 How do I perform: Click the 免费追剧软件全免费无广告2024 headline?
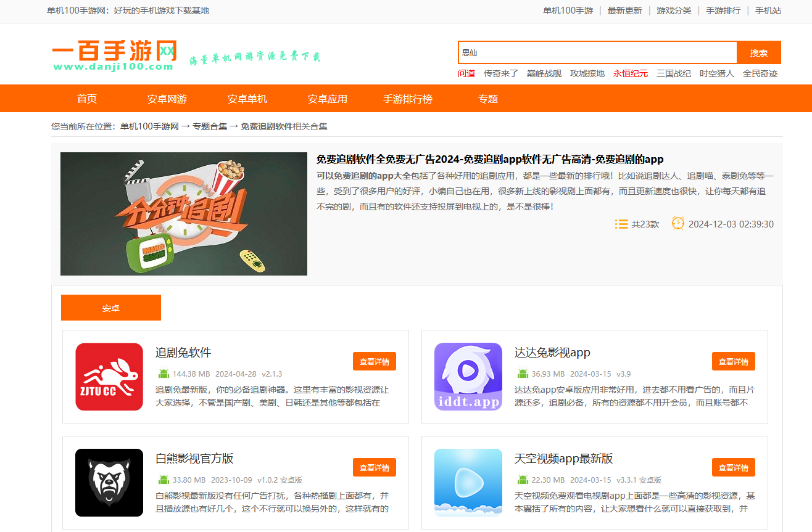(x=490, y=159)
